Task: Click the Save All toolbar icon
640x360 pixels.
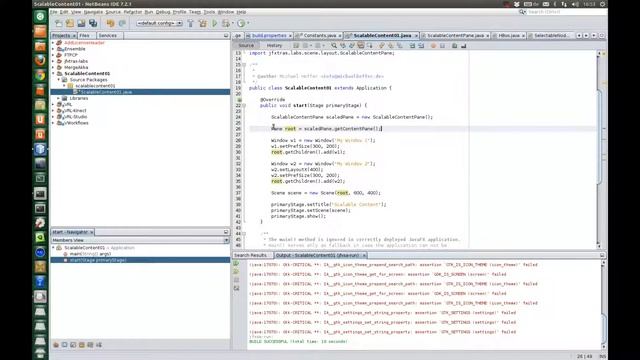Action: 93,23
